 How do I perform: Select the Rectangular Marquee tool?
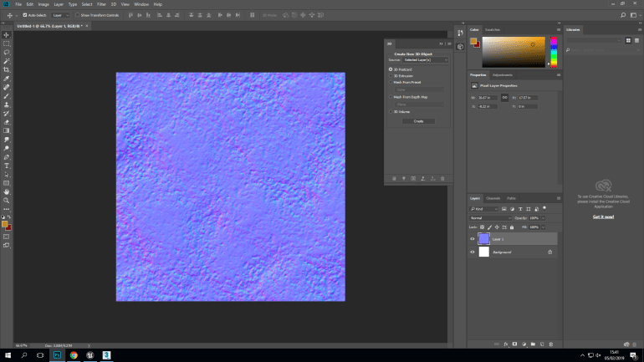tap(6, 43)
